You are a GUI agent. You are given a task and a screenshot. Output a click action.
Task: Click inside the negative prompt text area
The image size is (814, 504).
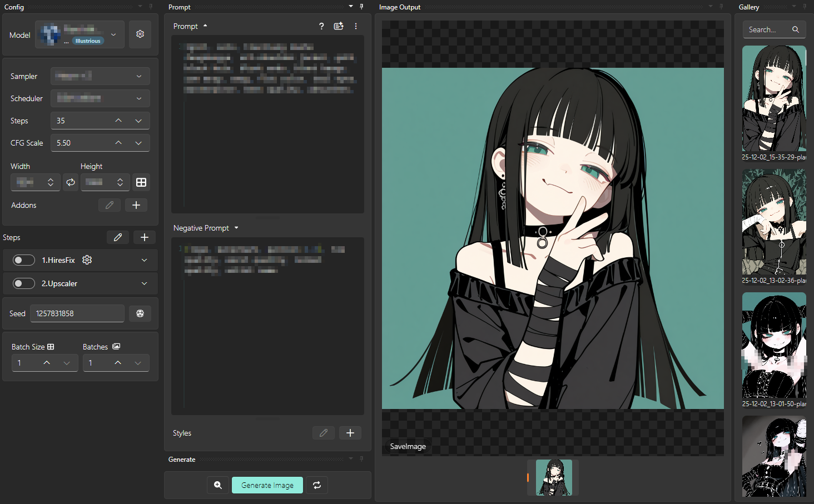pos(267,326)
